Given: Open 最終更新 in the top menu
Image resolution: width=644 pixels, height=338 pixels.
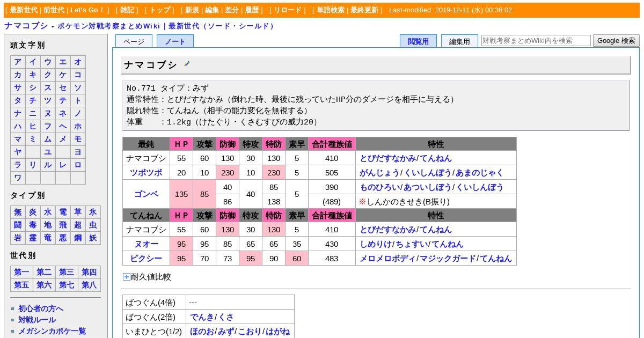Looking at the screenshot, I should click(x=364, y=10).
